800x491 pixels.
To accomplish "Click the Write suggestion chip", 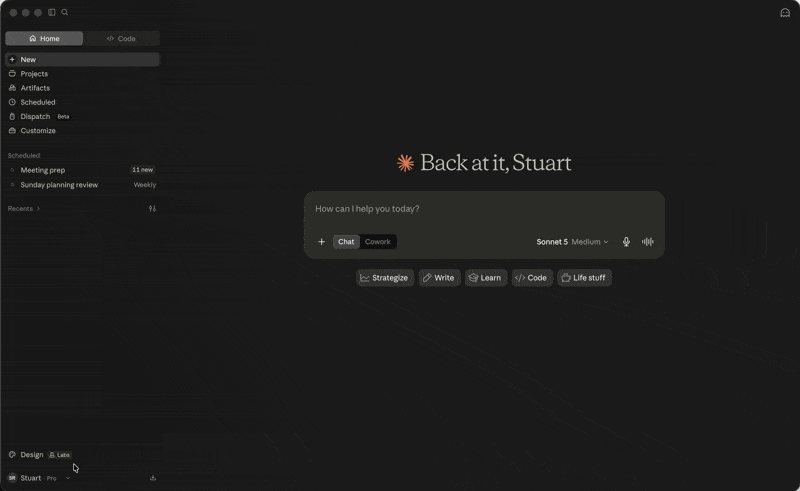I will pos(439,278).
